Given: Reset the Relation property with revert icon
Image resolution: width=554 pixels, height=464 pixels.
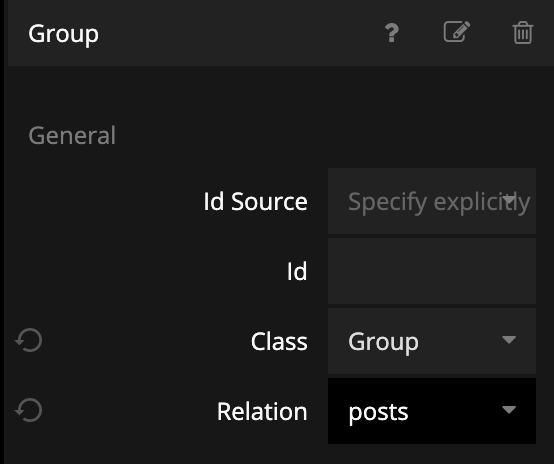Looking at the screenshot, I should coord(29,410).
